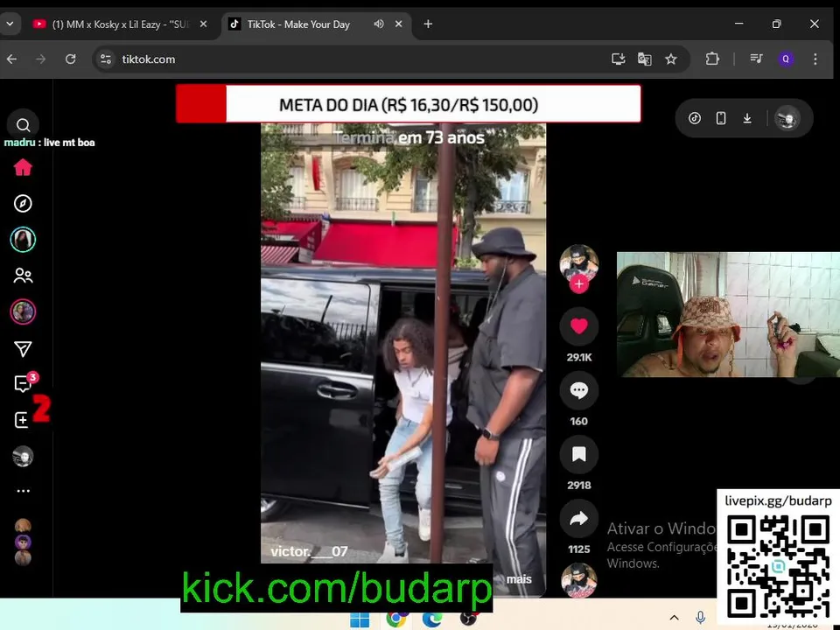The width and height of the screenshot is (840, 630).
Task: Mute the TikTok tab via speaker icon
Action: click(379, 24)
